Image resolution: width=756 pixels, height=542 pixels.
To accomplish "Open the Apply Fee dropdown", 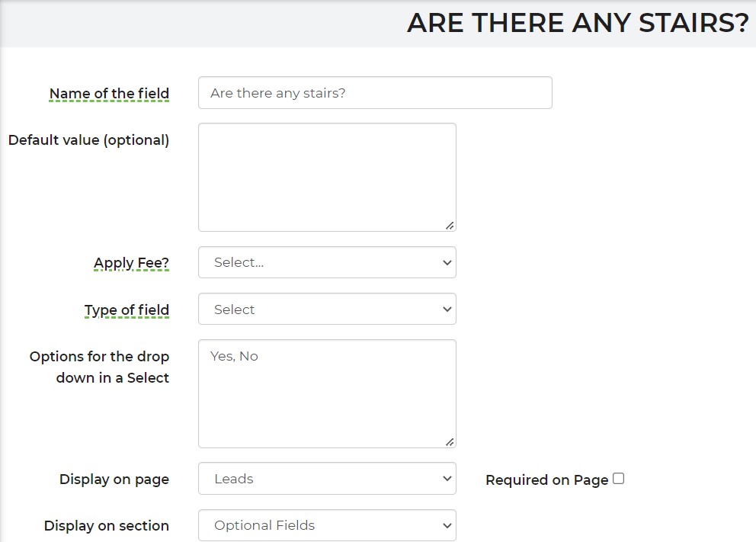I will pos(327,262).
